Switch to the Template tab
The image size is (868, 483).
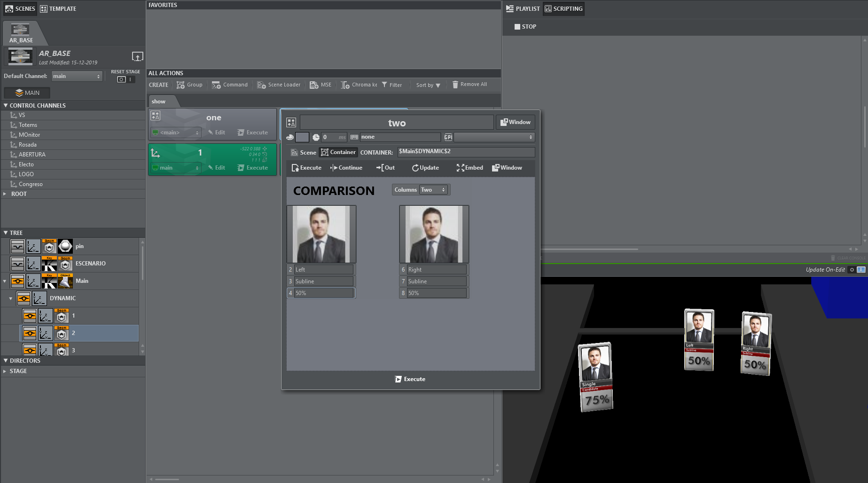click(58, 8)
